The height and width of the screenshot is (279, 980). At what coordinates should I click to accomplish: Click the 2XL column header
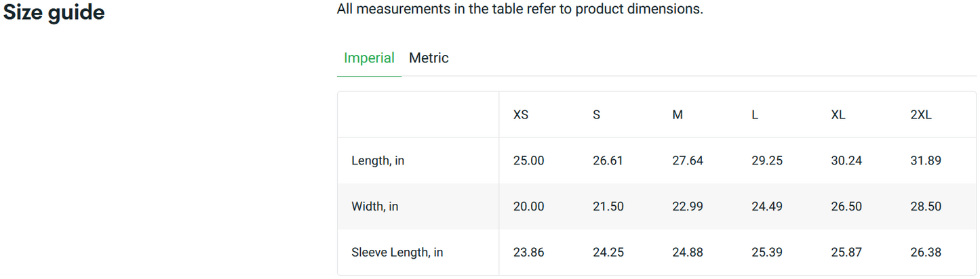(921, 115)
